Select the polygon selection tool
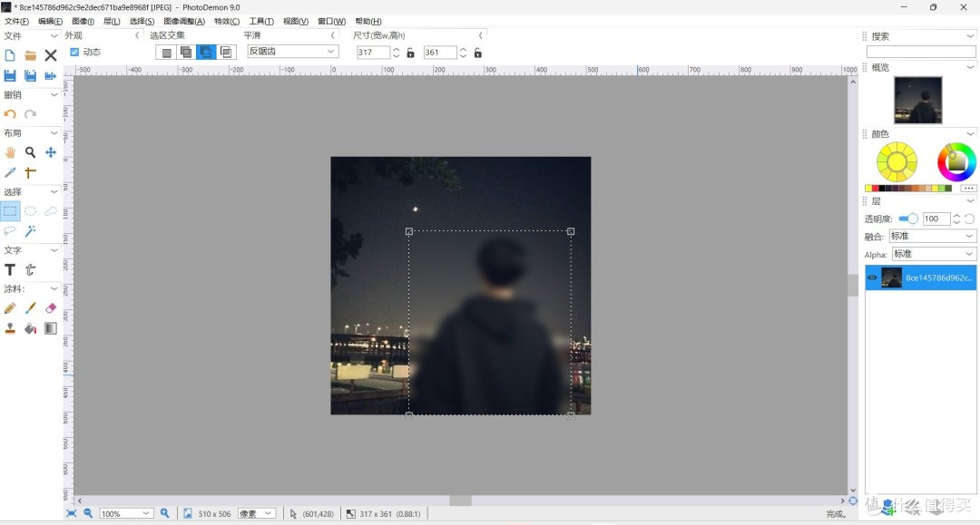The image size is (980, 525). (x=51, y=211)
